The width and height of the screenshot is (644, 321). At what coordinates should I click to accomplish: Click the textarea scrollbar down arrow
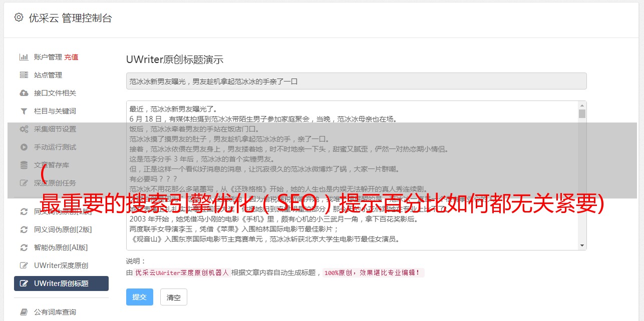click(x=582, y=245)
